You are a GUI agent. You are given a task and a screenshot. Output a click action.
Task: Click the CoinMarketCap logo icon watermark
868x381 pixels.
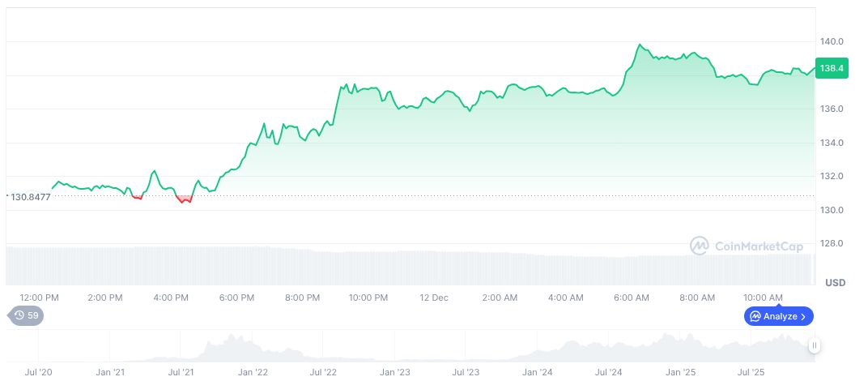point(700,246)
